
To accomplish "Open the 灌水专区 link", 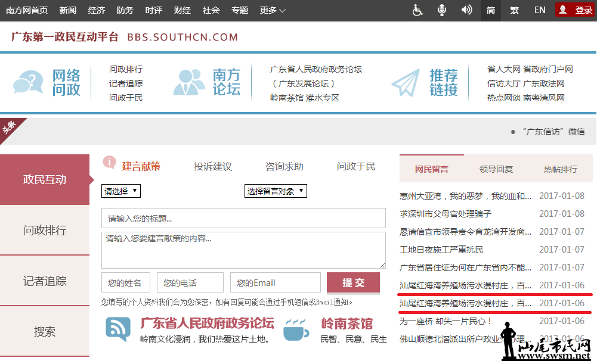I will [x=323, y=98].
